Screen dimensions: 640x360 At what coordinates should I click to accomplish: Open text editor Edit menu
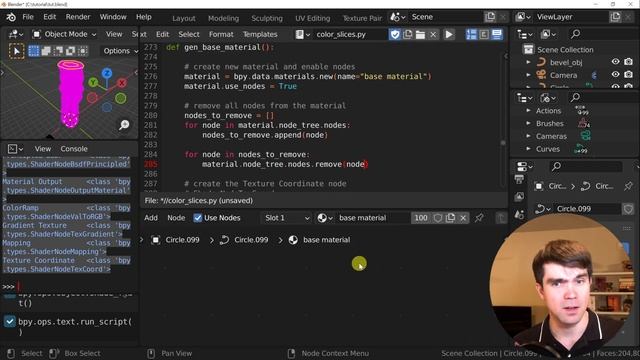(x=162, y=34)
